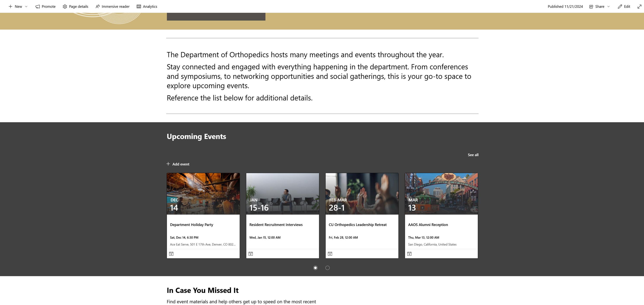Click the Add event button
The width and height of the screenshot is (644, 305).
tap(178, 164)
